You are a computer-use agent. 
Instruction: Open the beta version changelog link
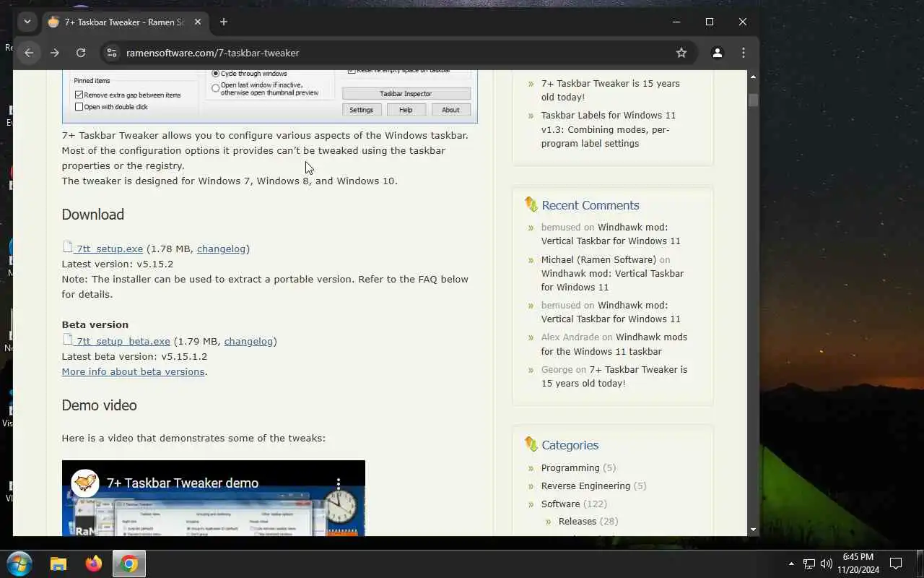248,341
